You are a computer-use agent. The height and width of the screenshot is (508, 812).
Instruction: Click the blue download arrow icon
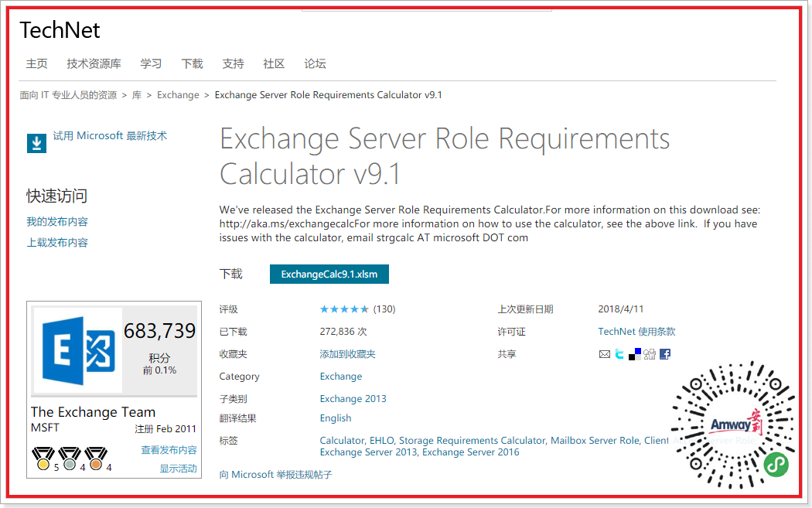[36, 143]
